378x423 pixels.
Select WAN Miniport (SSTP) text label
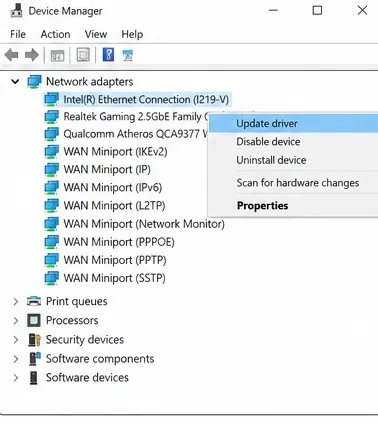(114, 278)
